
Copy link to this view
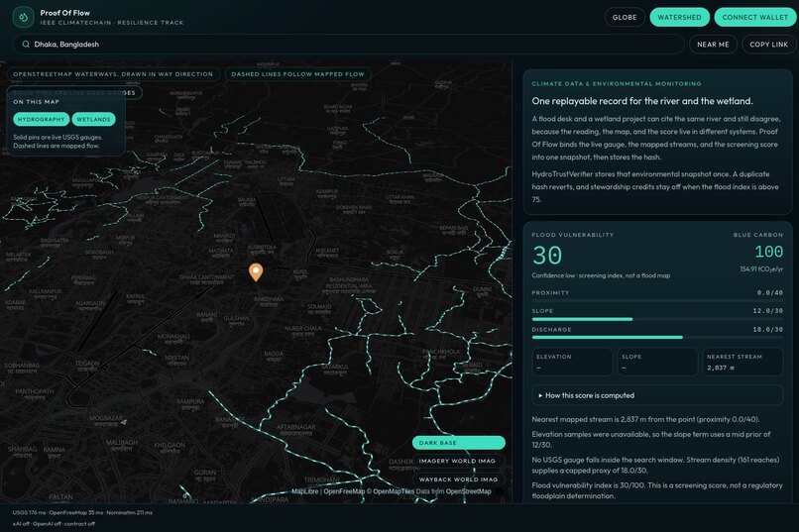point(769,45)
